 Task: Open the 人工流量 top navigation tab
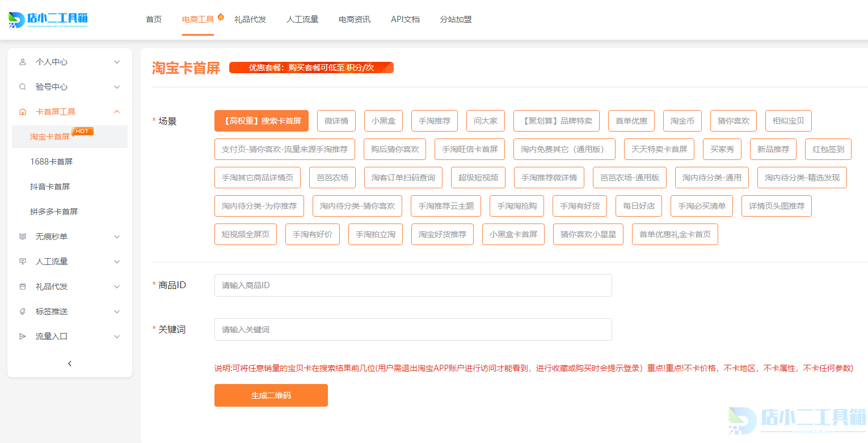tap(302, 19)
